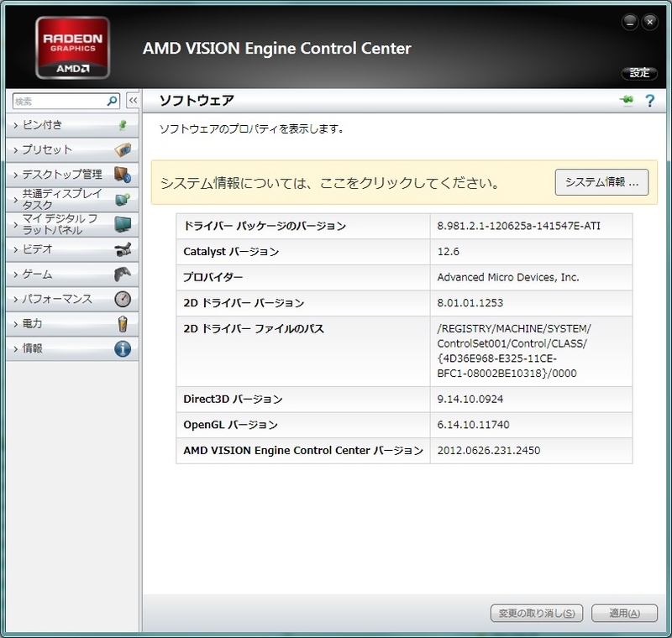Expand the プリセット section arrow
Image resolution: width=672 pixels, height=638 pixels.
pos(16,150)
